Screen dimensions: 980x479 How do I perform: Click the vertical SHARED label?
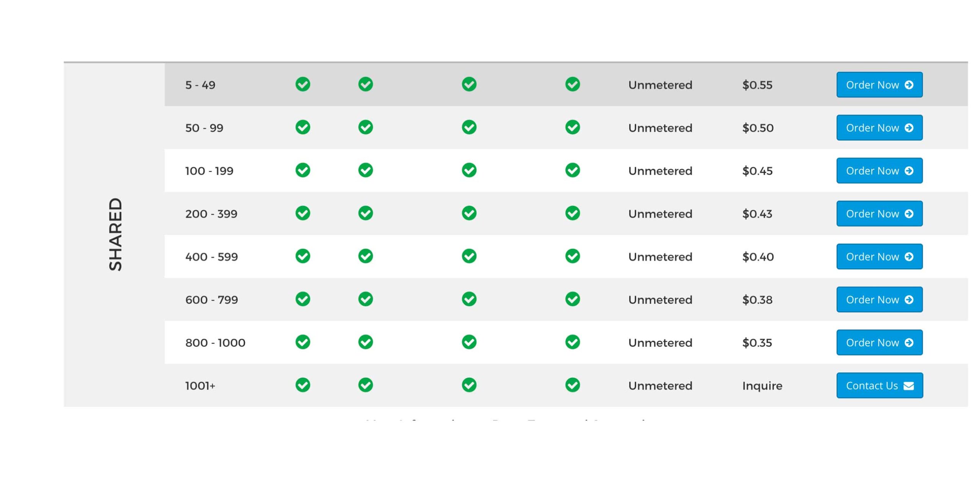[x=115, y=234]
